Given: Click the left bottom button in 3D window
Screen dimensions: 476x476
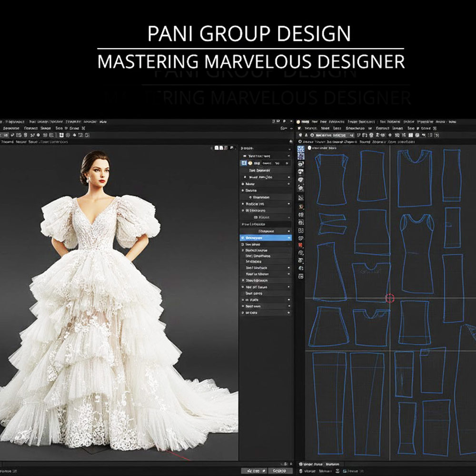Looking at the screenshot, I should [x=254, y=471].
